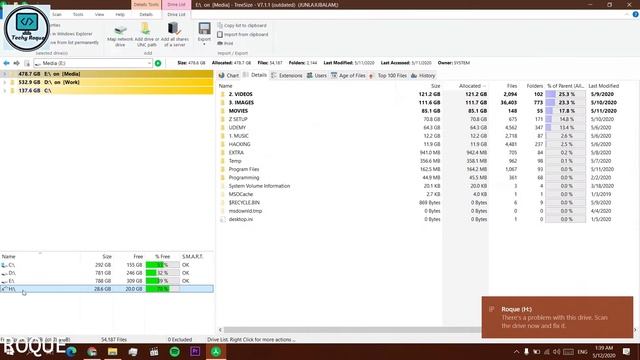This screenshot has height=360, width=640.
Task: Select the System Volume Information row
Action: [x=420, y=186]
